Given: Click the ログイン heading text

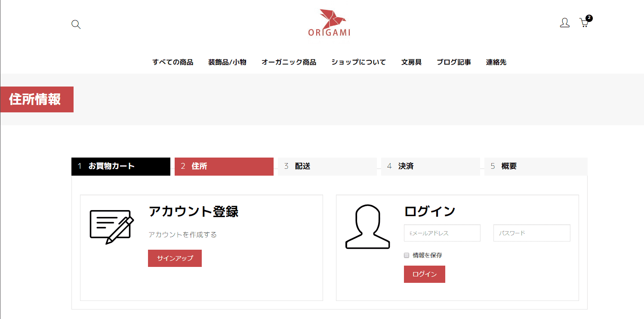Looking at the screenshot, I should point(430,211).
